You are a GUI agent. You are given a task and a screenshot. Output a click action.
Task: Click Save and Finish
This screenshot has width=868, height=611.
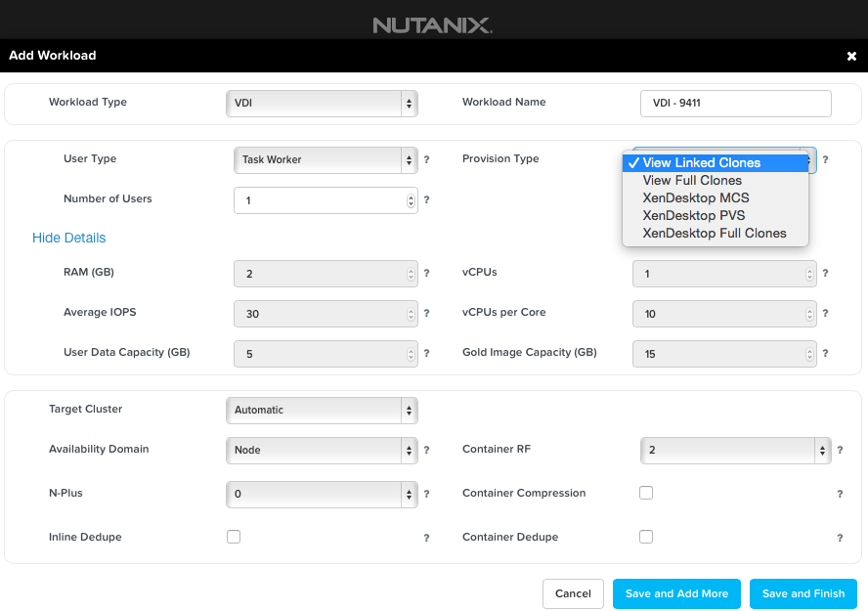pos(803,593)
